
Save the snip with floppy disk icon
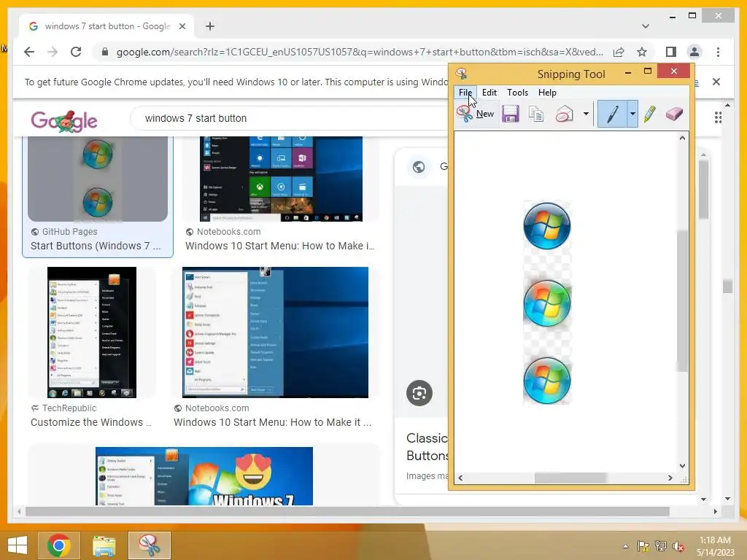click(510, 114)
